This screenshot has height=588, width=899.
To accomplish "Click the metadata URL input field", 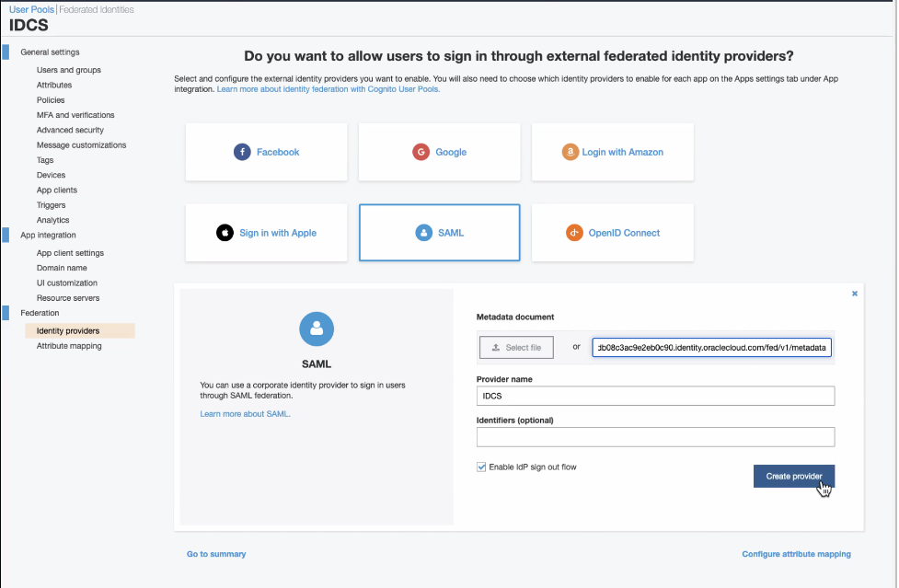I will 711,347.
